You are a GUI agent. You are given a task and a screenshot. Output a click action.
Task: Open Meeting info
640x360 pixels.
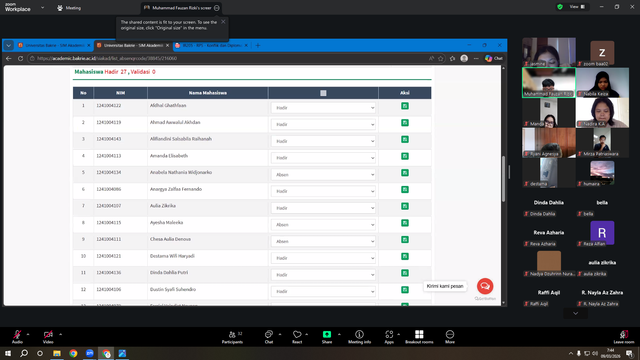[x=360, y=337]
